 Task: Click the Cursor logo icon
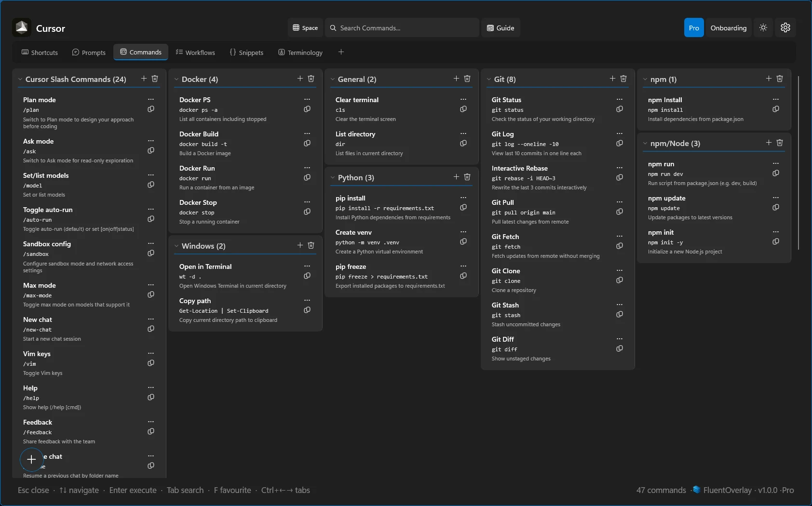point(21,27)
